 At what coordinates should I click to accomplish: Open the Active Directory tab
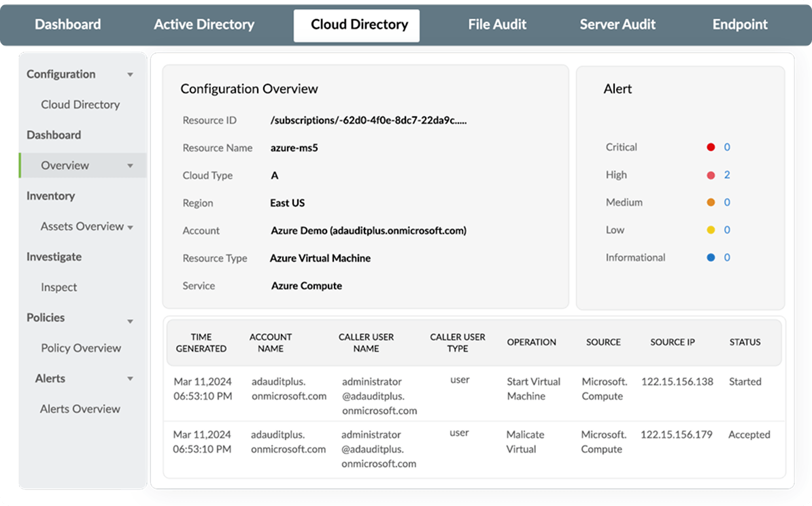click(203, 24)
